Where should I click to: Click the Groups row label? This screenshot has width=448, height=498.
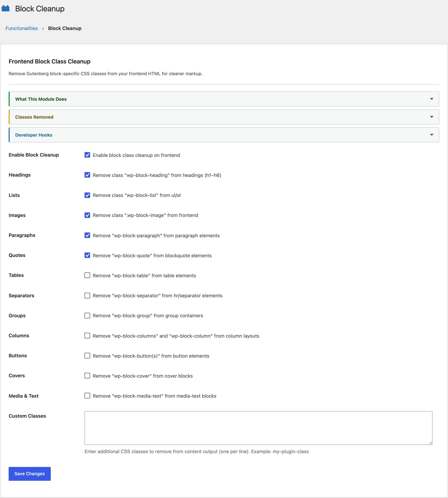point(17,315)
